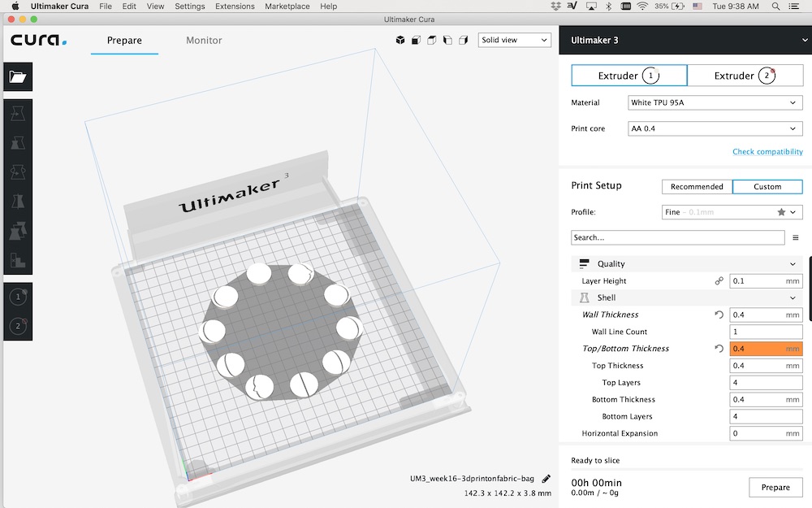Switch to the Prepare tab
Screen dimensions: 812x508
coord(124,41)
